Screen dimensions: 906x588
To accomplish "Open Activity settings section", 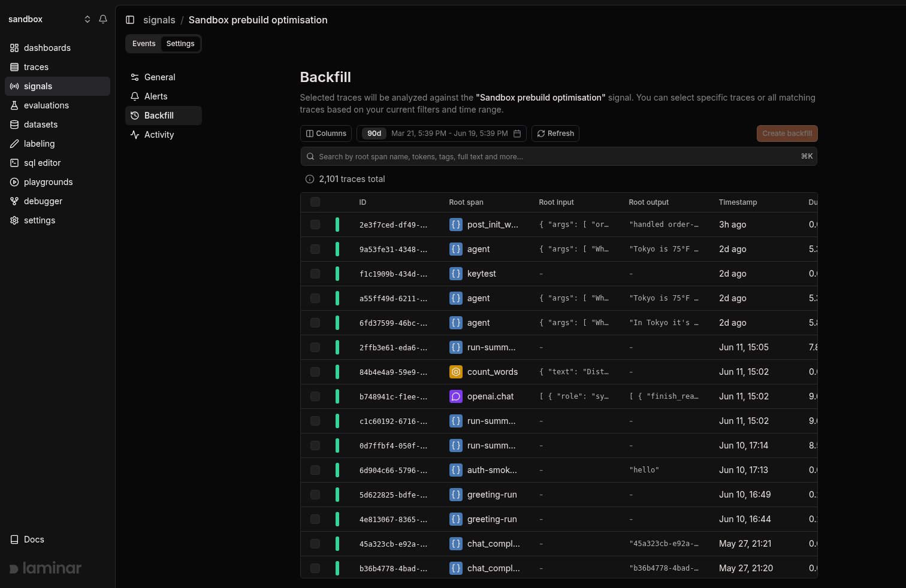I will tap(164, 135).
